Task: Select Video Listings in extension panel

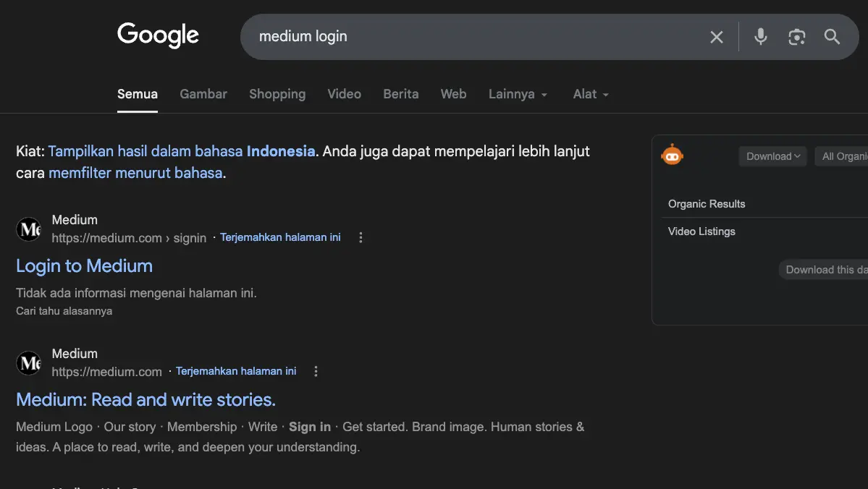Action: [x=701, y=231]
